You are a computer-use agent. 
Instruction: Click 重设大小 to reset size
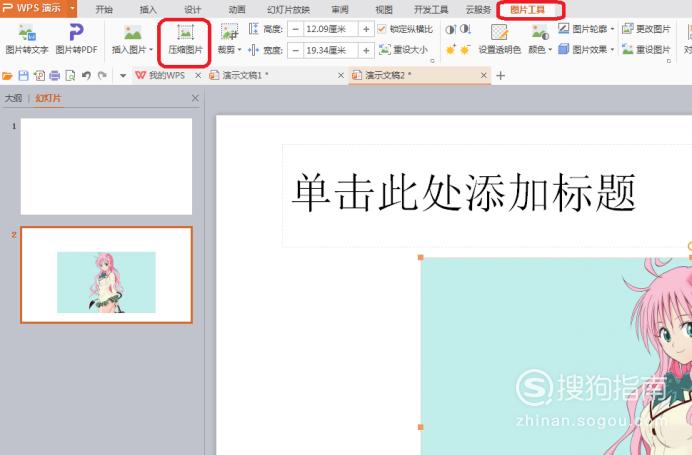403,50
